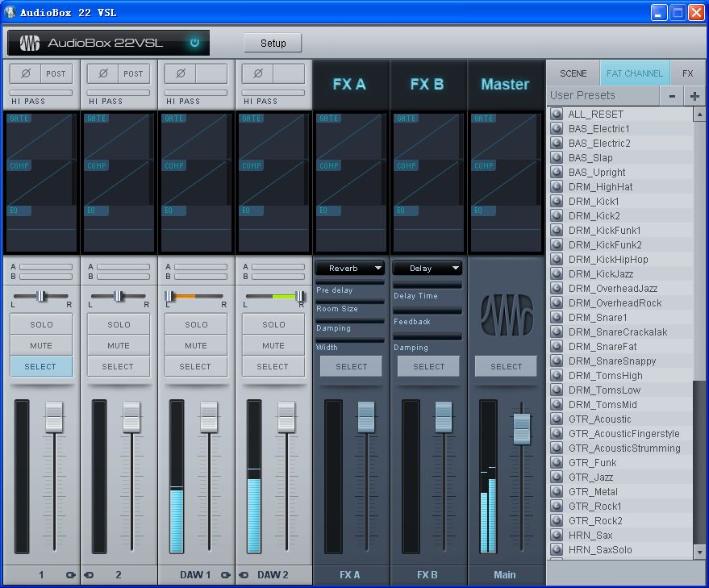This screenshot has height=588, width=709.
Task: Select the Master channel
Action: tap(506, 366)
